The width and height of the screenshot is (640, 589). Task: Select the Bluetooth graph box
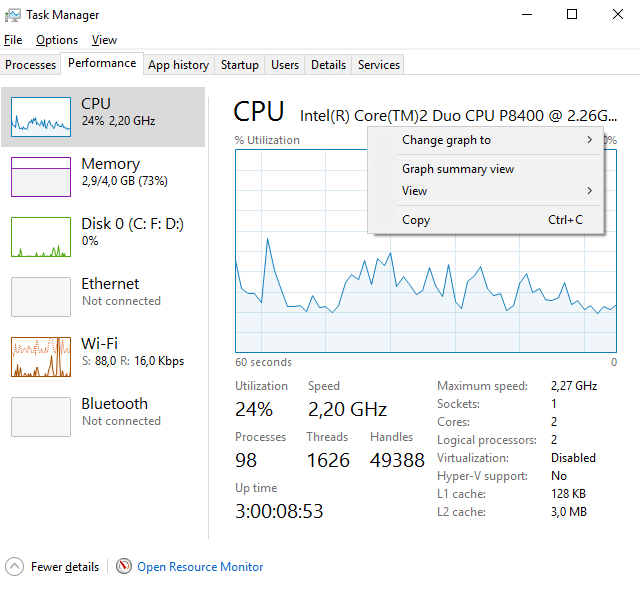click(41, 417)
